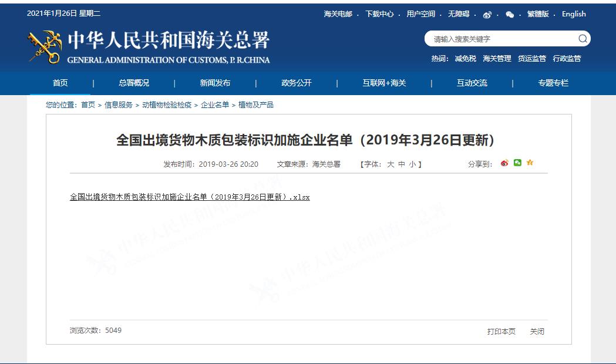Click the star favorite share icon

530,163
